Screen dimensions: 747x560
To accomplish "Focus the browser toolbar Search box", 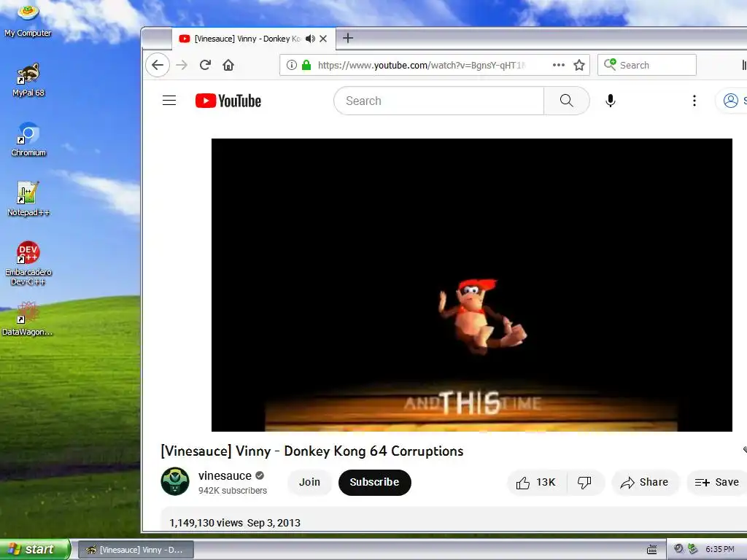I will tap(647, 65).
